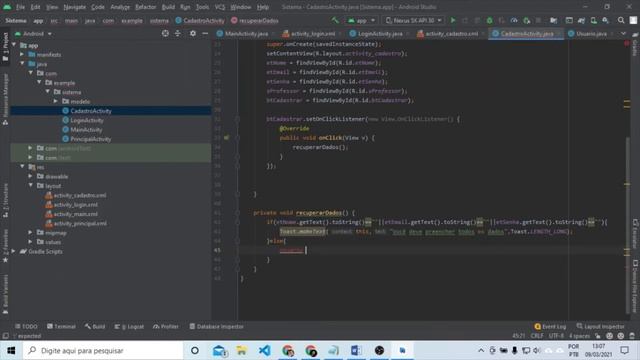Select CadastroActivity in the project tree

click(x=91, y=111)
